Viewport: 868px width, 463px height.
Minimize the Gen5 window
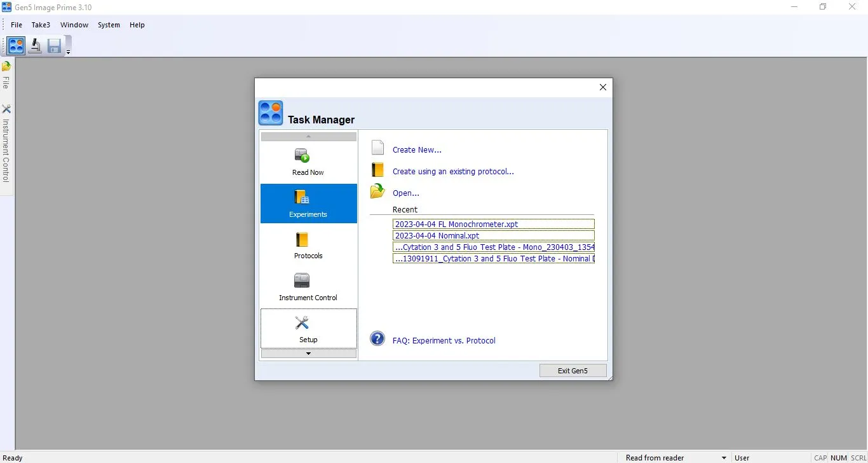point(794,7)
